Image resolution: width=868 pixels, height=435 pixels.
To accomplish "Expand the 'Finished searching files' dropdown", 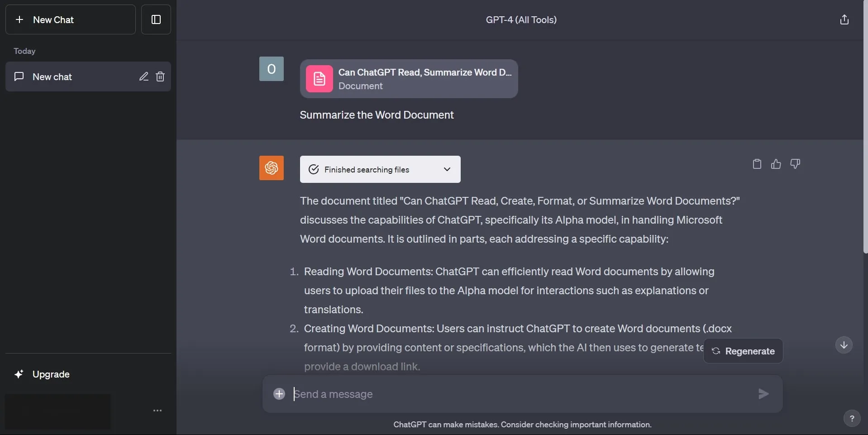I will pos(380,169).
